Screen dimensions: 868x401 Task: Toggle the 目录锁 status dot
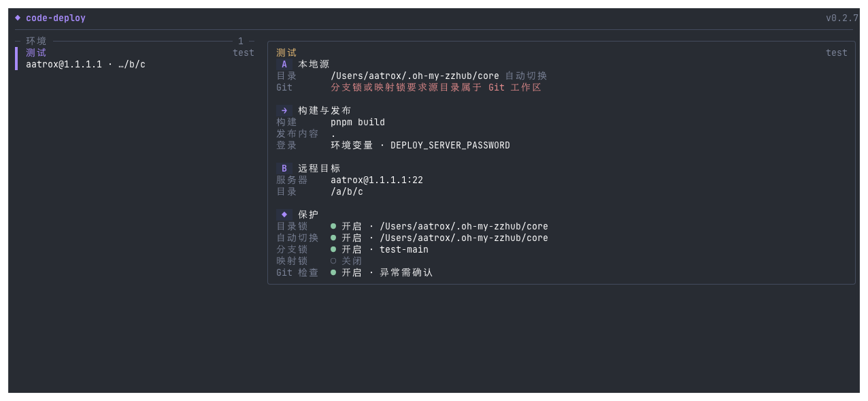333,226
